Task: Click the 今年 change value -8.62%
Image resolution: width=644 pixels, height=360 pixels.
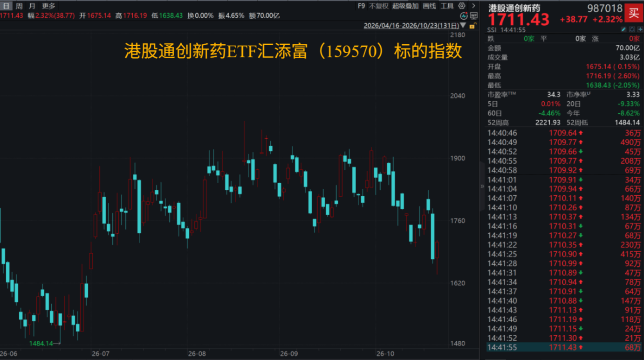Action: (630, 113)
